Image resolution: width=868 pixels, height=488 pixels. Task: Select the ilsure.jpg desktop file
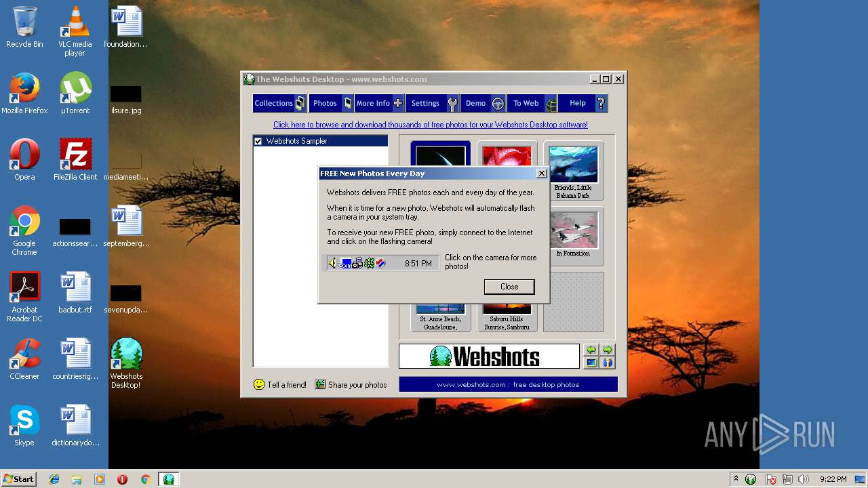126,100
